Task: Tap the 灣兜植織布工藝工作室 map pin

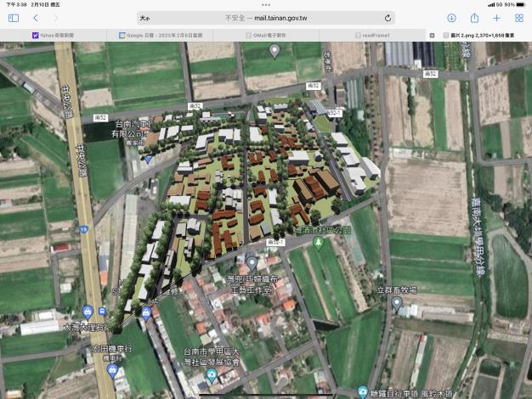Action: pyautogui.click(x=252, y=263)
